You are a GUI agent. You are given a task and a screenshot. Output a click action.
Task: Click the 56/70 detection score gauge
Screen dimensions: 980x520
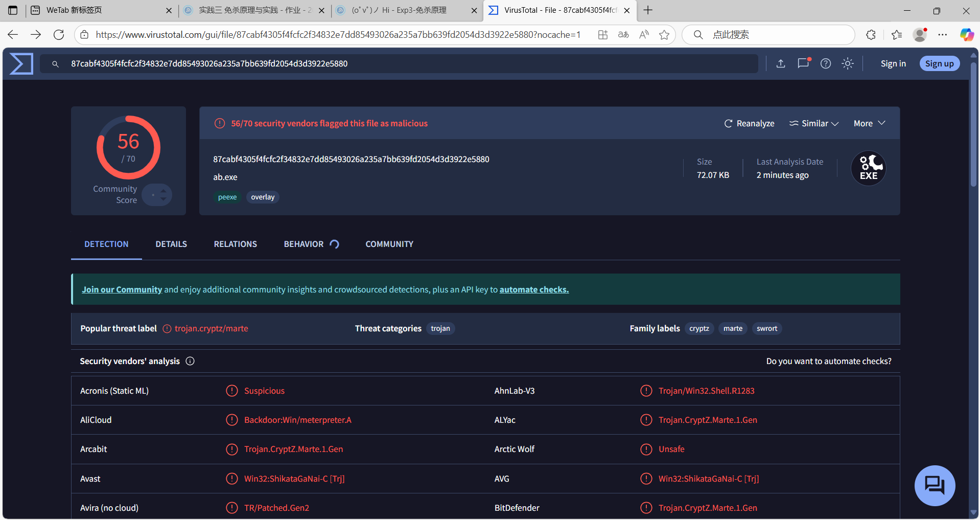[128, 147]
